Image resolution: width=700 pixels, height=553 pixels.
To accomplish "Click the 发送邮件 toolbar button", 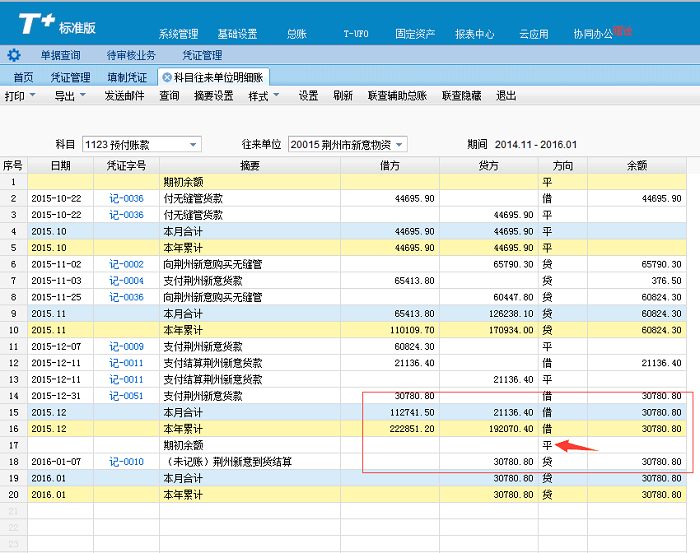I will click(x=124, y=96).
